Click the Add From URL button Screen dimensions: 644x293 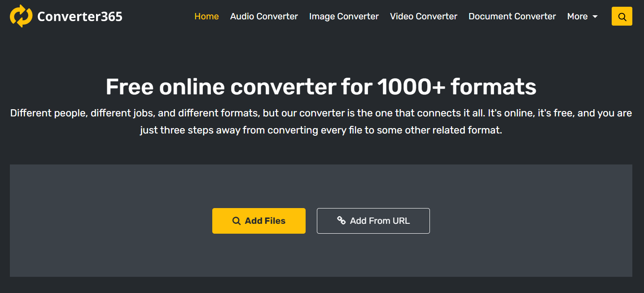tap(373, 221)
